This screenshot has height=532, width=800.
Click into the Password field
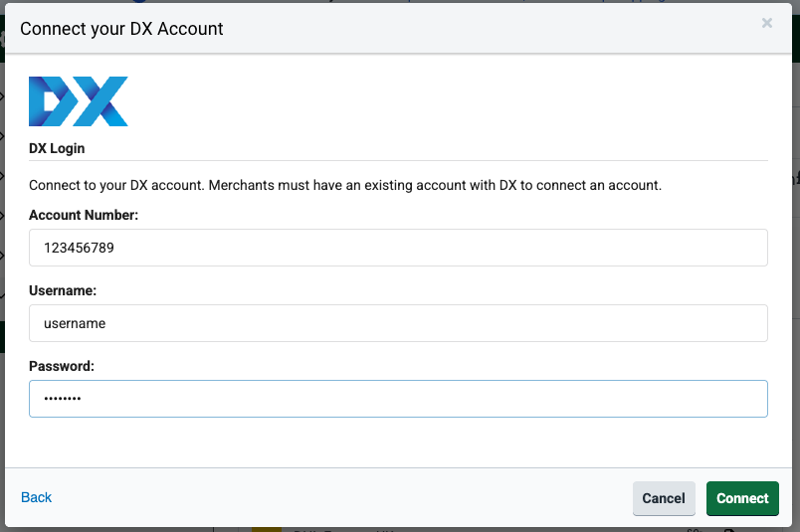(398, 399)
